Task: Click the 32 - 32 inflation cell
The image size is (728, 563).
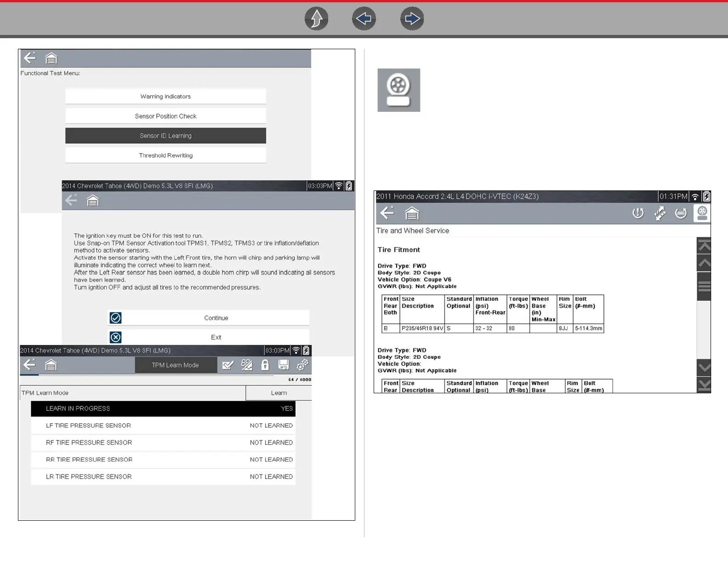Action: [490, 328]
